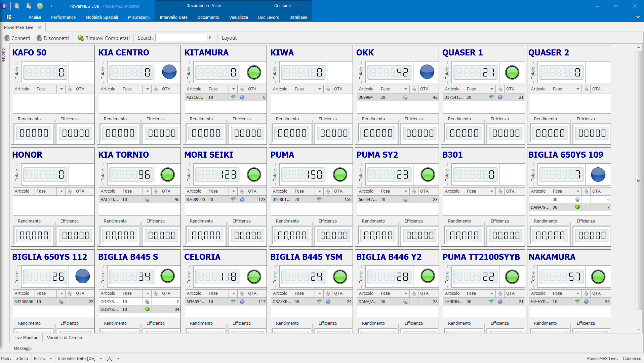Expand the ribbon chevron at far right
This screenshot has height=363, width=644.
tap(638, 17)
